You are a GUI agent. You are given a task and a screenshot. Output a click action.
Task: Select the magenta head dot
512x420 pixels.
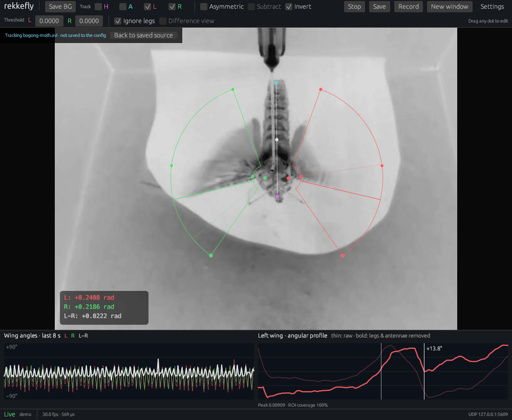point(277,196)
